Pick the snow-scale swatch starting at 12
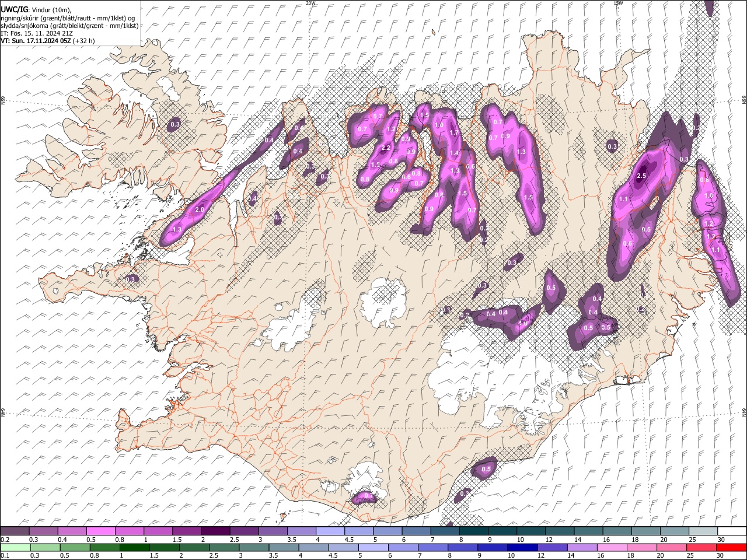 (560, 531)
